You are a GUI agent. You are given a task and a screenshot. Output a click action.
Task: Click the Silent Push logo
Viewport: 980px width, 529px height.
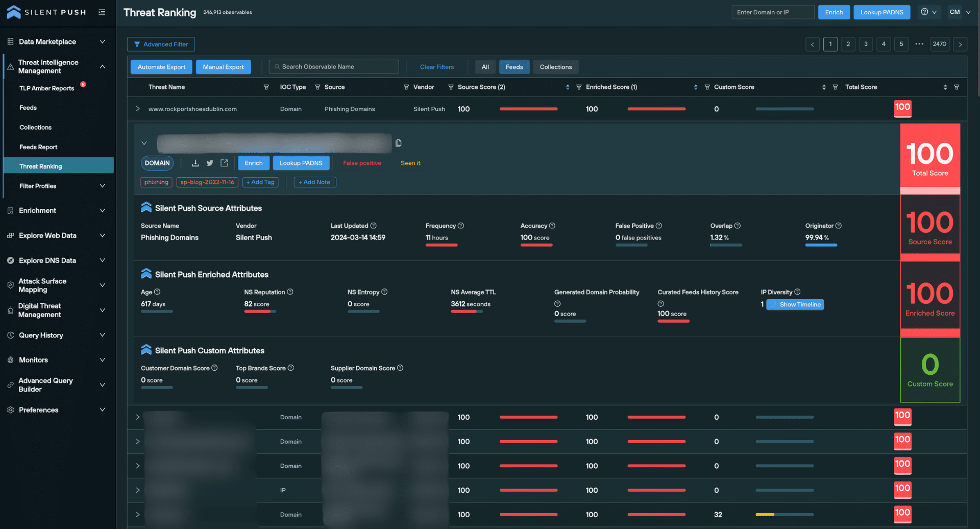click(46, 12)
